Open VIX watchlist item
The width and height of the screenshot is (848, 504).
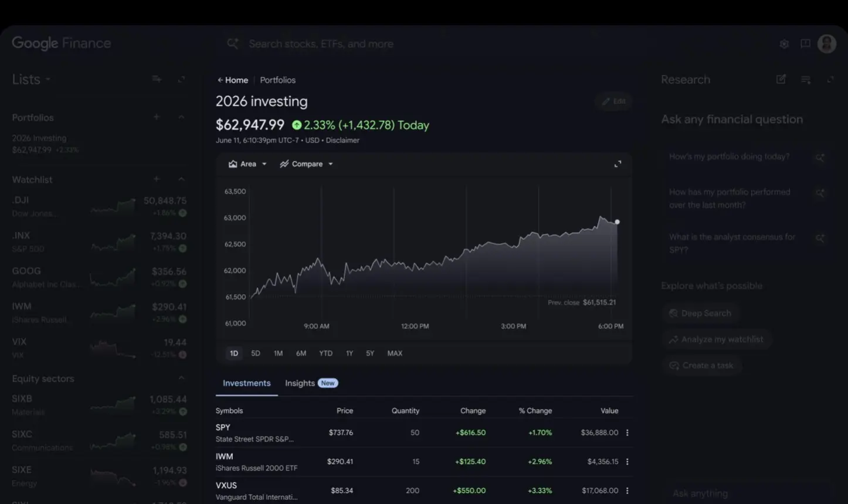point(99,348)
